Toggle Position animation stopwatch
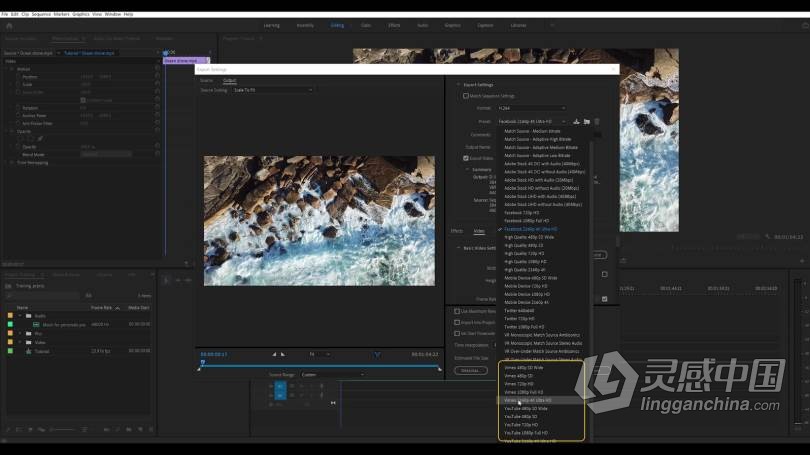This screenshot has width=810, height=455. click(x=18, y=76)
